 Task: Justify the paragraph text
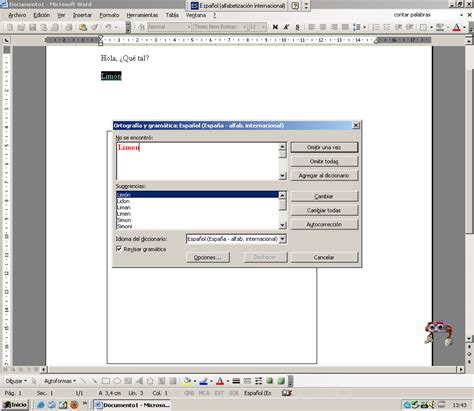pos(345,27)
